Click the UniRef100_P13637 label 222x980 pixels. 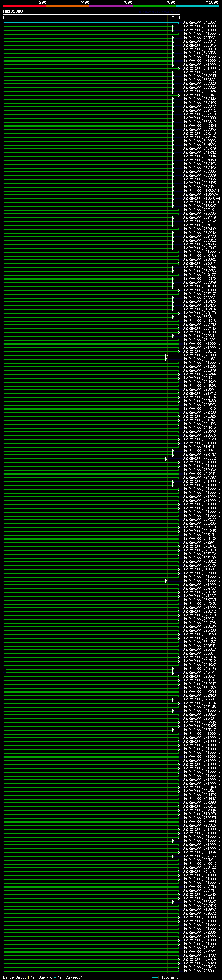199,569
